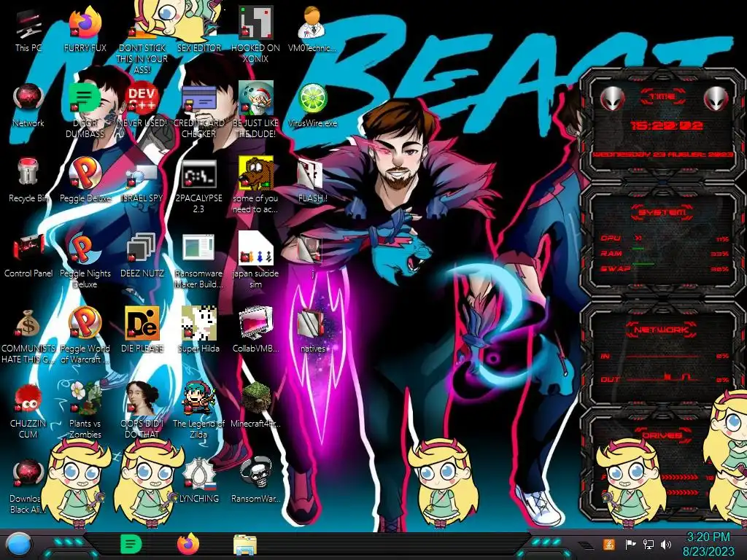The width and height of the screenshot is (747, 560).
Task: Launch Firefox from the taskbar
Action: pyautogui.click(x=188, y=544)
